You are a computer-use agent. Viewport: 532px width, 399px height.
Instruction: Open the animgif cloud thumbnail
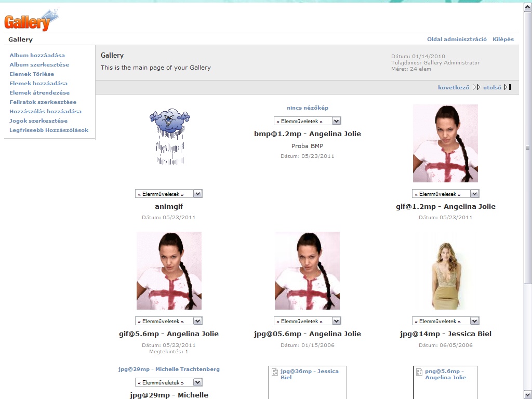(170, 137)
